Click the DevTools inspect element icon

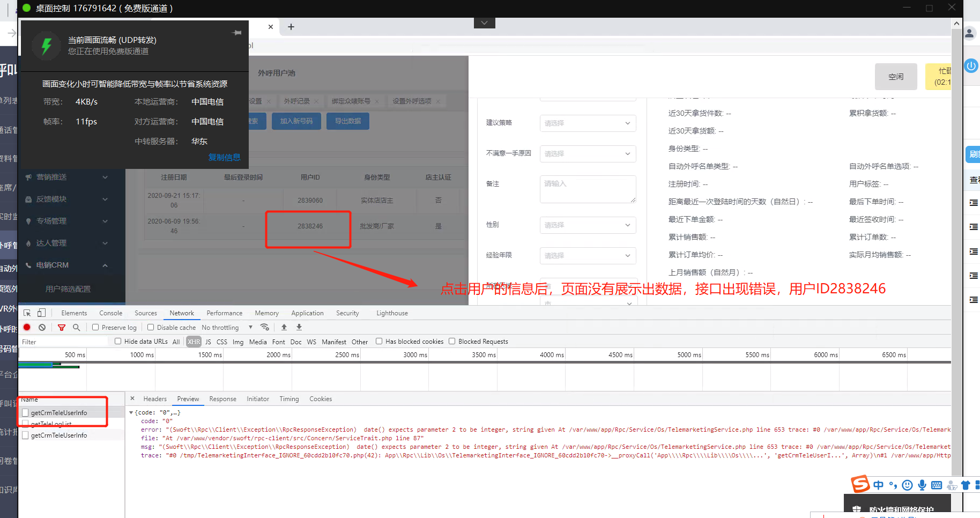pos(27,313)
